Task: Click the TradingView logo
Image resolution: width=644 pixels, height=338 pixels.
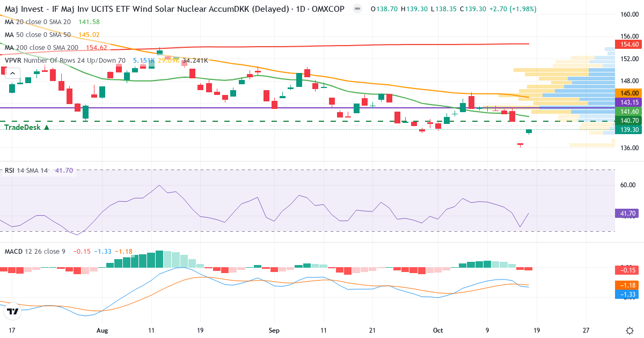Action: tap(13, 311)
